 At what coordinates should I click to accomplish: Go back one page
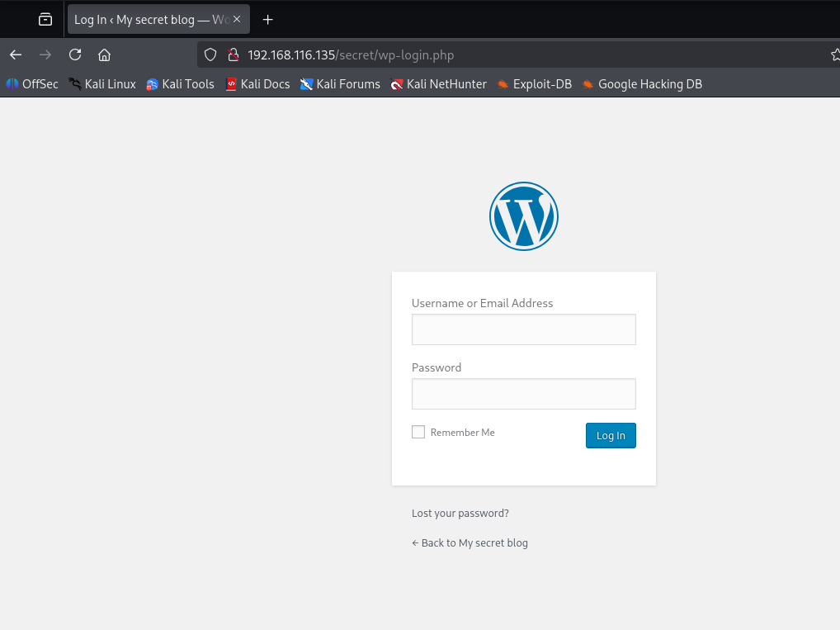coord(16,54)
